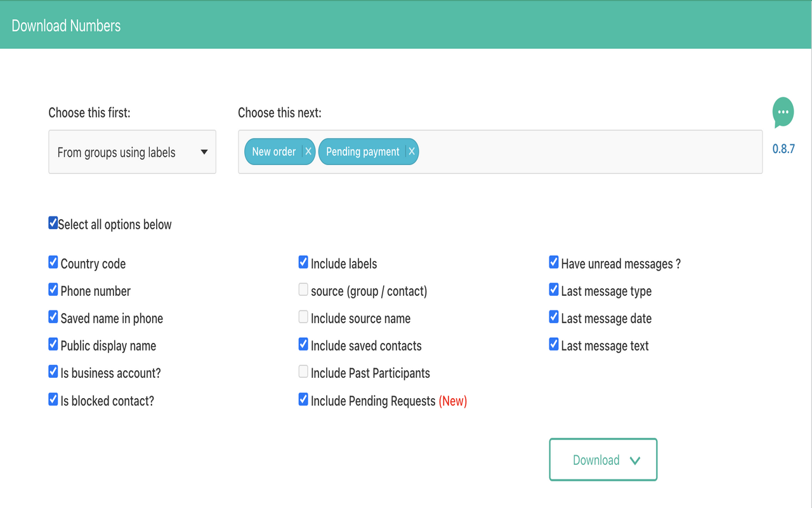Click the green chat bubble icon
Image resolution: width=812 pixels, height=508 pixels.
[783, 113]
